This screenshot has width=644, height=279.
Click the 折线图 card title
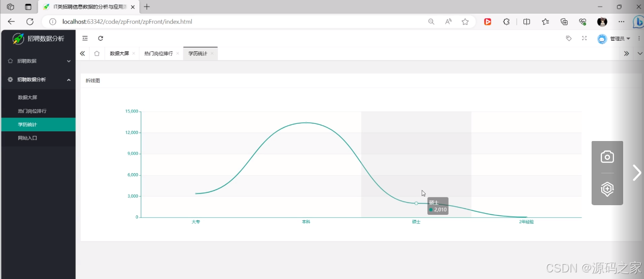click(x=93, y=80)
